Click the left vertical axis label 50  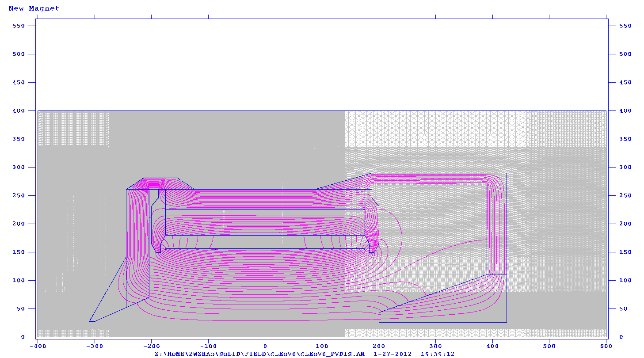[x=21, y=308]
